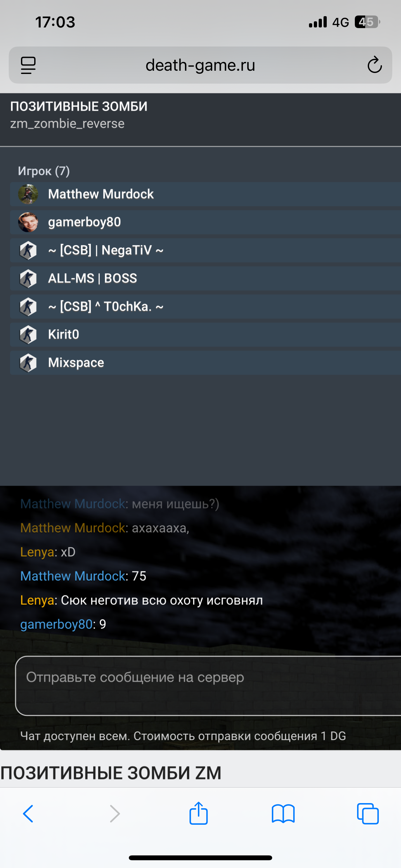Viewport: 401px width, 868px height.
Task: Open the page format reader menu icon
Action: (28, 65)
